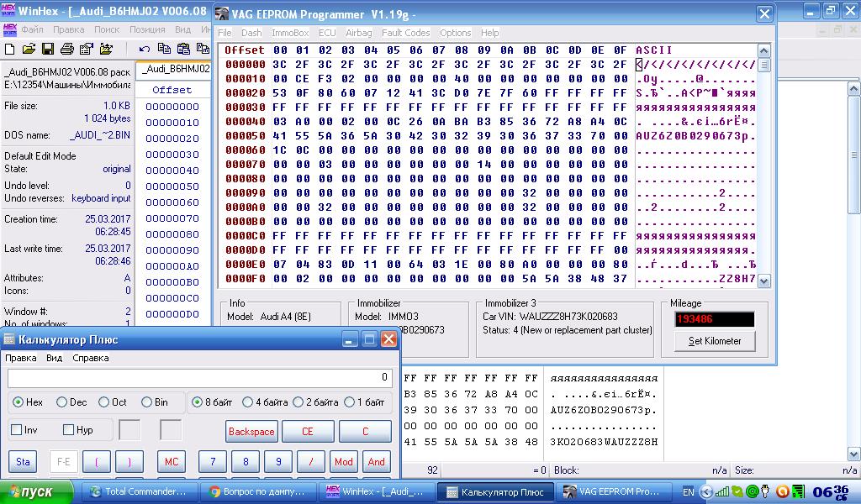Click the green Mail.ru Agent @ tray icon
This screenshot has width=861, height=504.
(x=753, y=492)
